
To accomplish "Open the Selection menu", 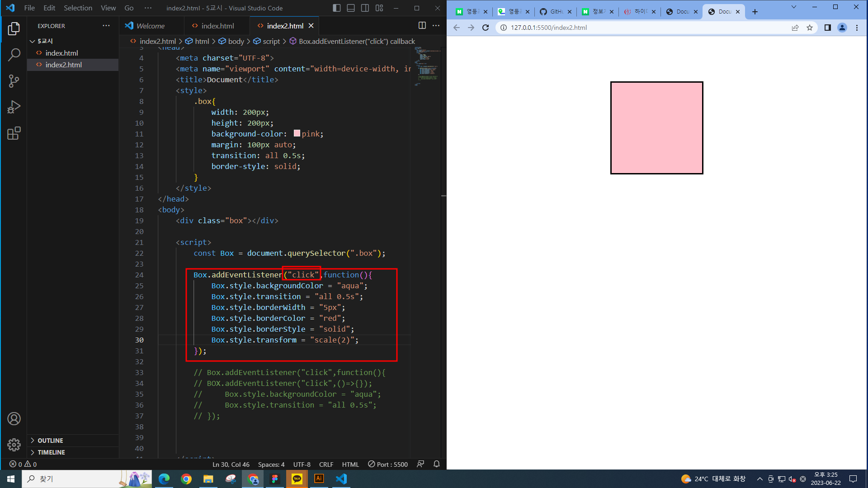I will 78,8.
